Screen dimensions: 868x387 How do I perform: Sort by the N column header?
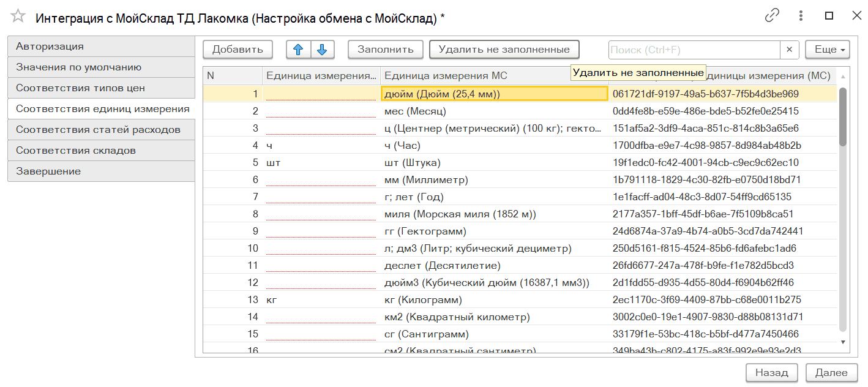(x=233, y=76)
